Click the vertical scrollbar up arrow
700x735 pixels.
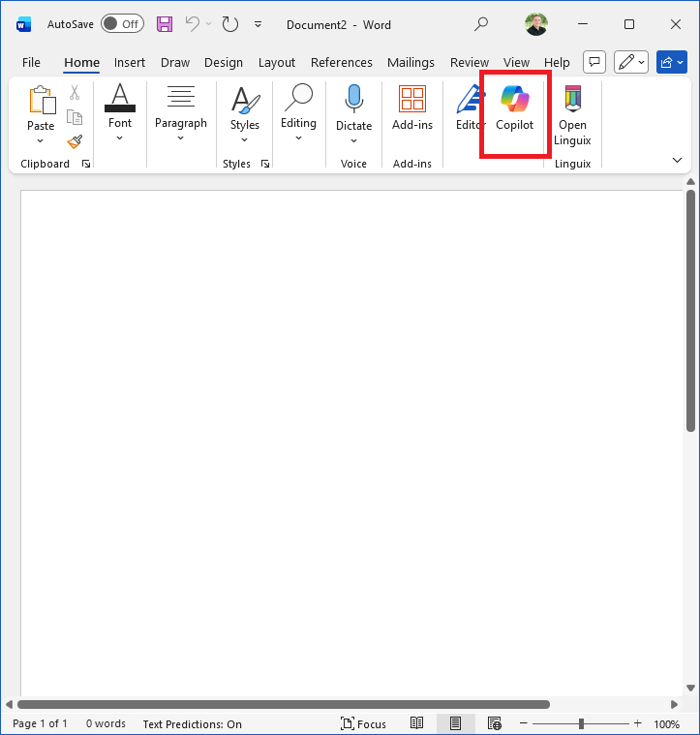(x=690, y=181)
